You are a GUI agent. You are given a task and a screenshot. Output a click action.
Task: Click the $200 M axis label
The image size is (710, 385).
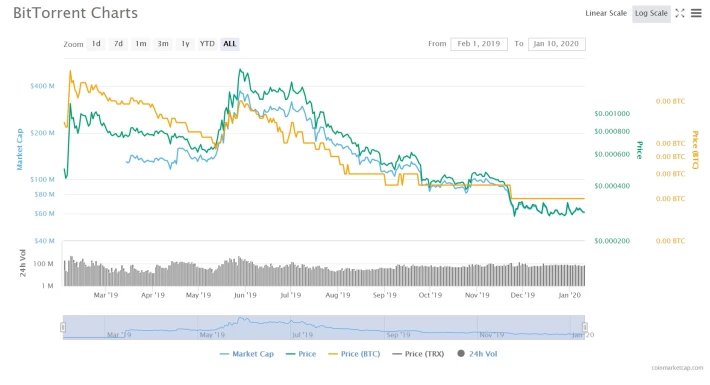(x=42, y=133)
